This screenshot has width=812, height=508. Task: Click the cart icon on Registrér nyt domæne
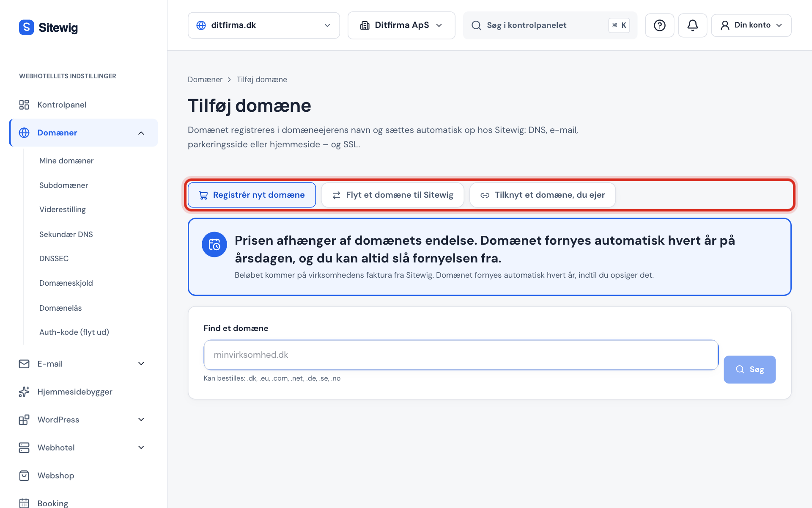point(203,195)
